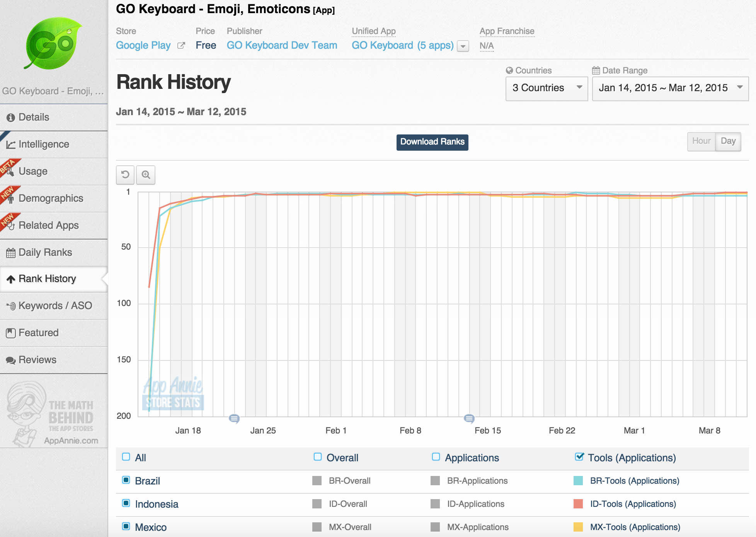Click the Reviews speech bubble icon
Screen dimensions: 756x537
click(11, 360)
